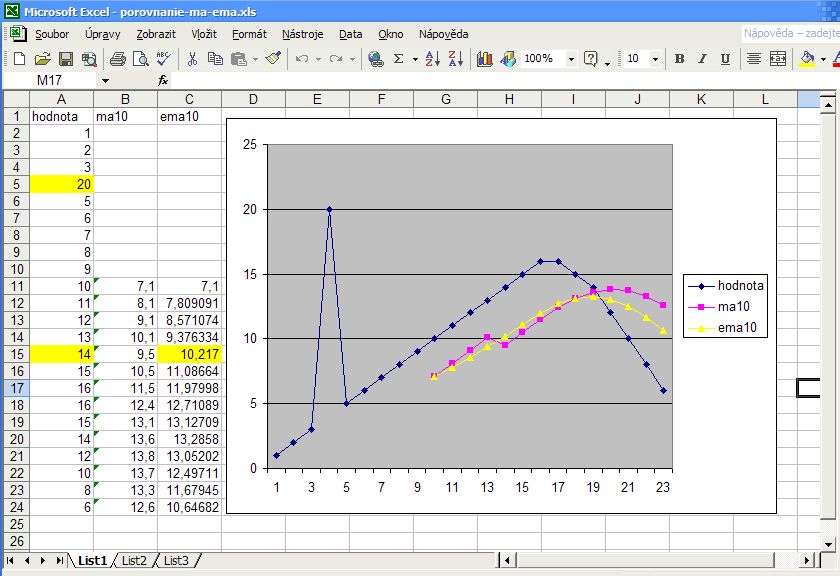Select yellow cell with value 20
Image resolution: width=840 pixels, height=576 pixels.
tap(62, 184)
